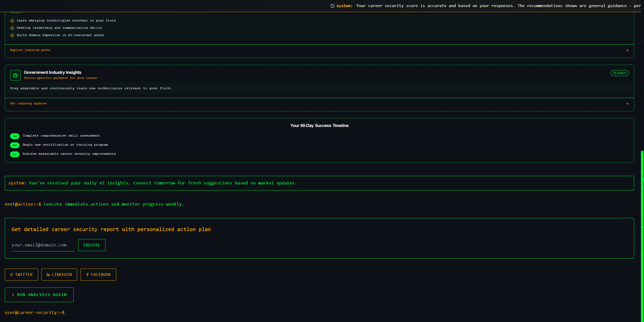Open the Explore learning paths link
This screenshot has width=644, height=322.
[30, 50]
